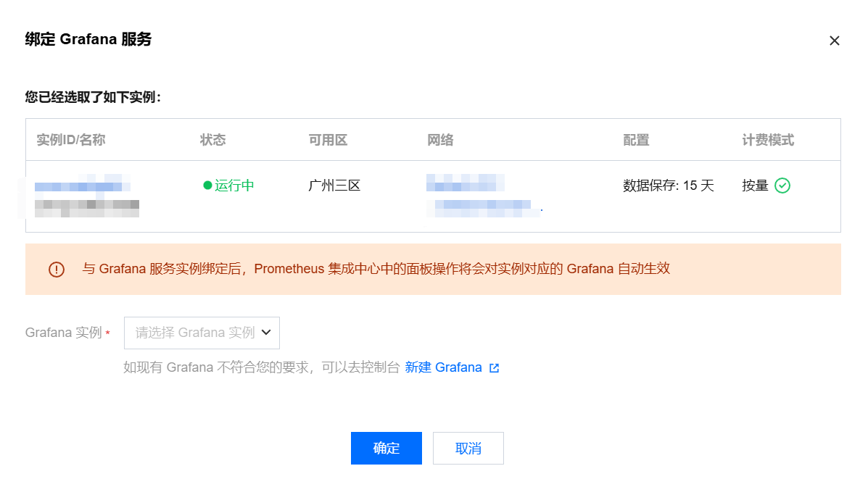Click the 运行中 status text
868x487 pixels.
234,186
